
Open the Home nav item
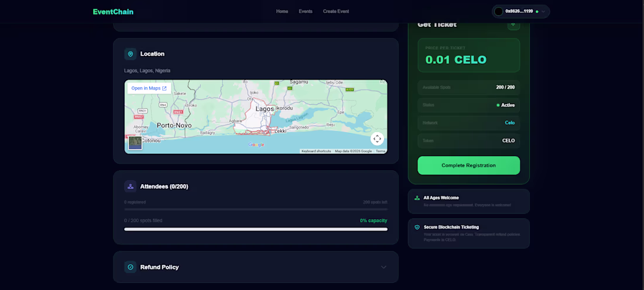pyautogui.click(x=282, y=12)
